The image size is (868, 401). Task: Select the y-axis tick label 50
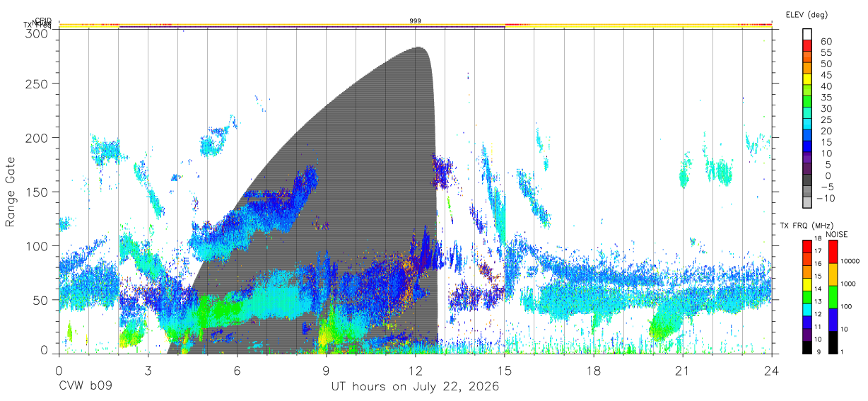pyautogui.click(x=41, y=299)
